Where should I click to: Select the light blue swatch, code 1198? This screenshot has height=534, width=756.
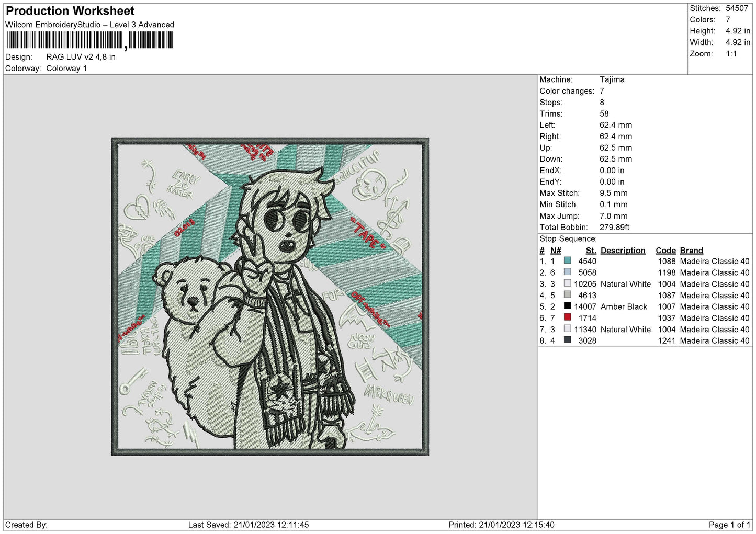[x=567, y=272]
